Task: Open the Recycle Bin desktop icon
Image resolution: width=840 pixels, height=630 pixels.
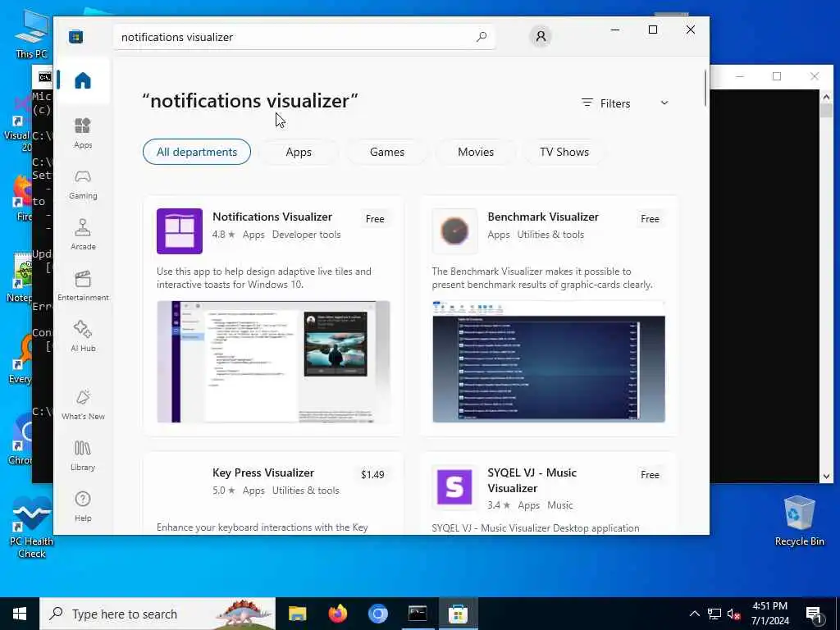Action: (799, 521)
